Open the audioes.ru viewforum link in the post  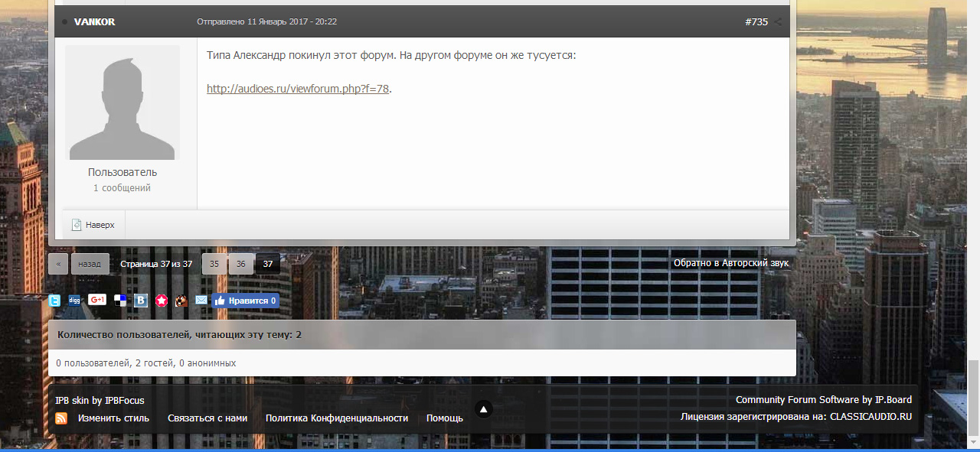(x=298, y=89)
